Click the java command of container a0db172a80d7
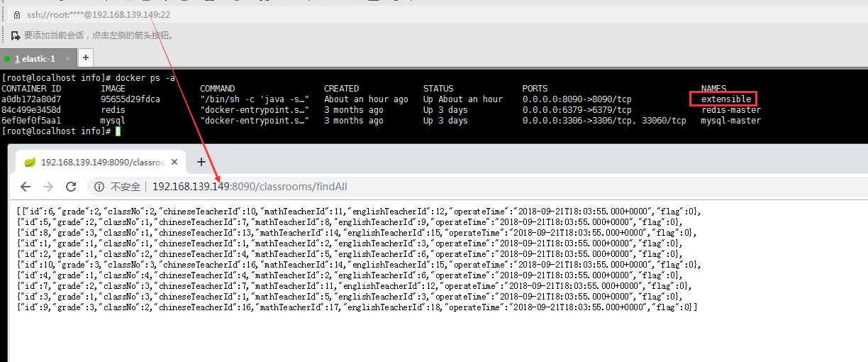This screenshot has height=362, width=868. 255,99
